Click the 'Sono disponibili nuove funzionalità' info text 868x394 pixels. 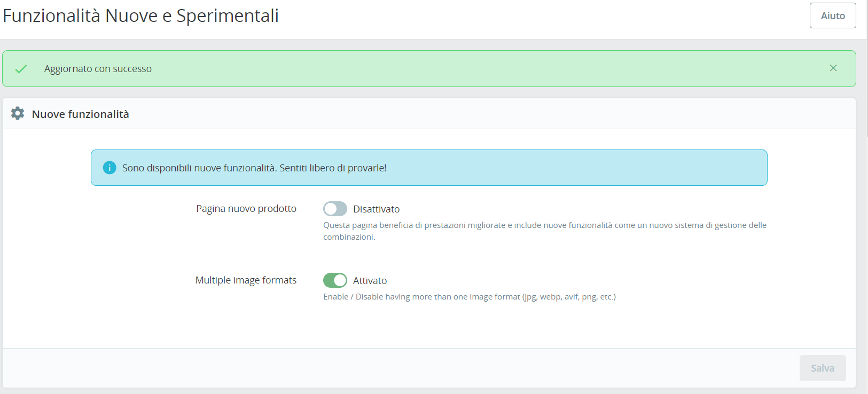(254, 168)
